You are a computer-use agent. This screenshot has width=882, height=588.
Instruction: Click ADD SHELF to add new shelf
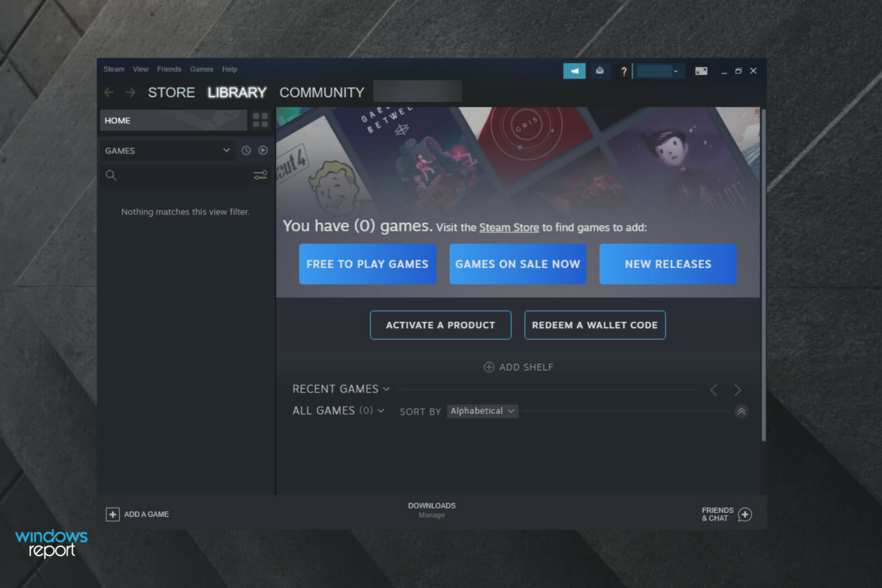[519, 367]
